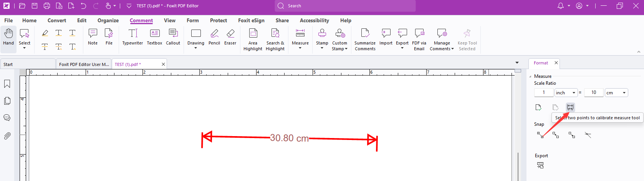Toggle the second Snap midpoint icon

(x=556, y=135)
